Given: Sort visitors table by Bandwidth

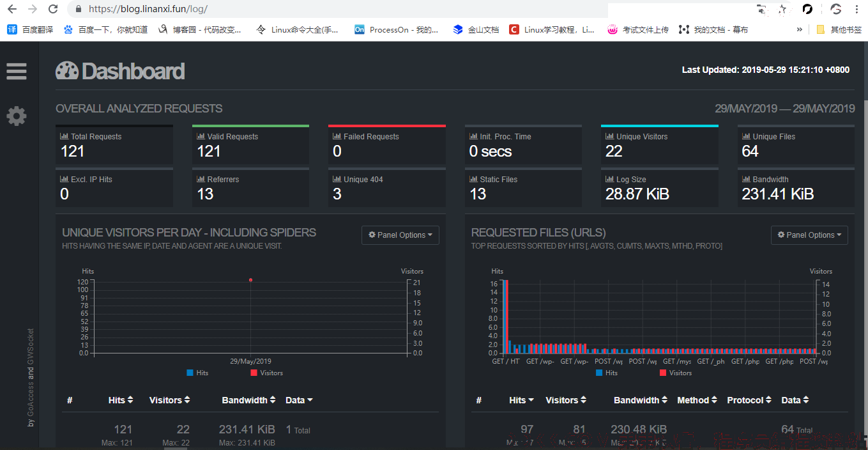Looking at the screenshot, I should point(249,400).
